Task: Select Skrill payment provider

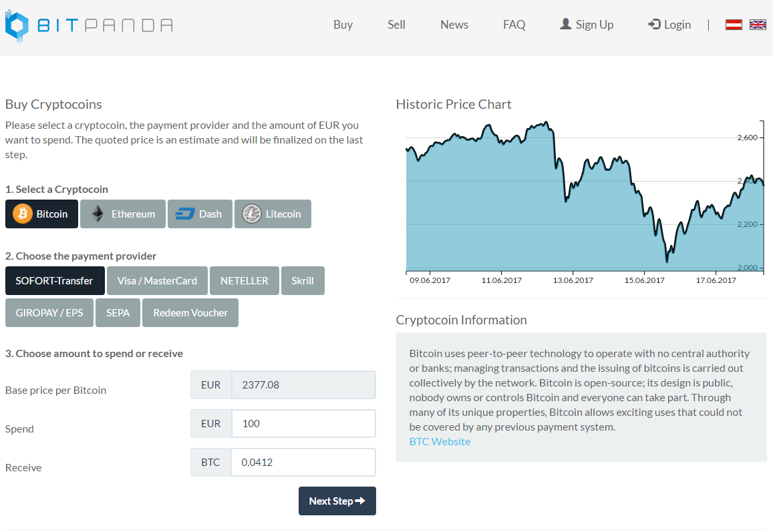Action: coord(303,281)
